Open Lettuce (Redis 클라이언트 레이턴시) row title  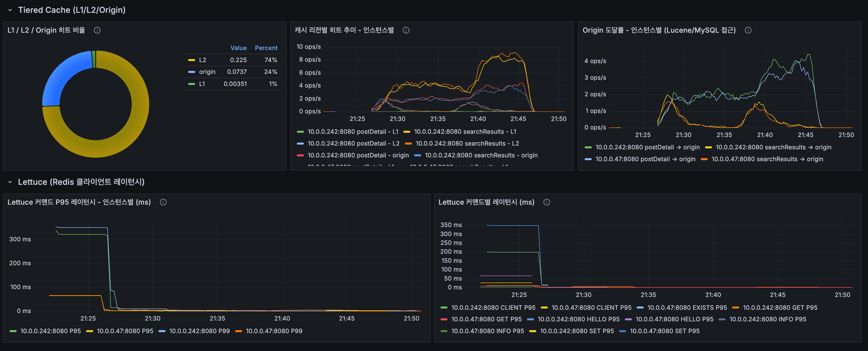point(81,182)
